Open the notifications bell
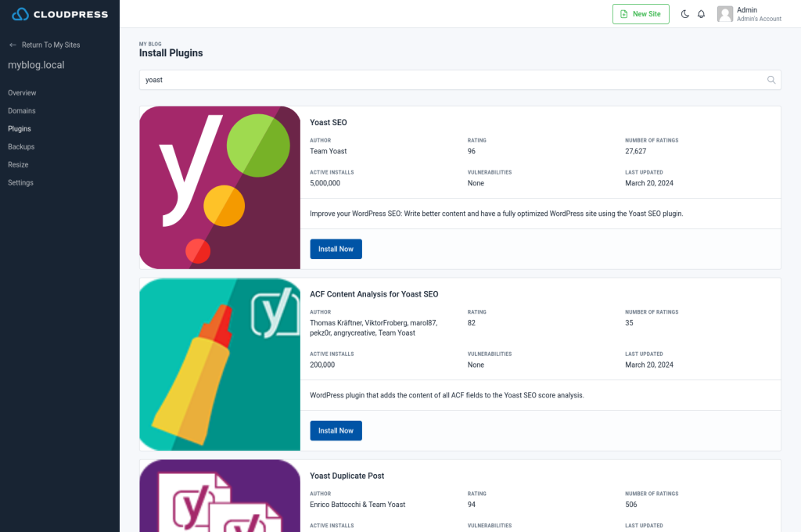This screenshot has height=532, width=801. coord(702,14)
